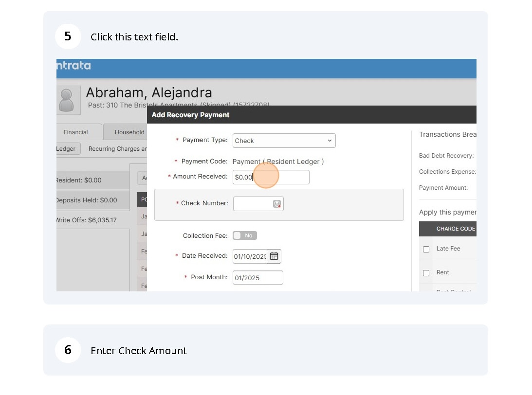The height and width of the screenshot is (395, 532).
Task: Click the password manager icon in Check Number
Action: pos(277,204)
